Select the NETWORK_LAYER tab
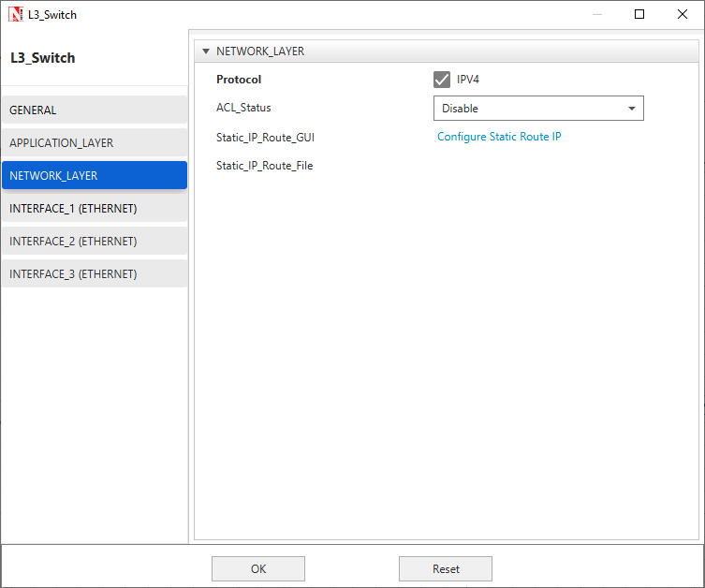Screen dimensions: 705x588 (95, 175)
